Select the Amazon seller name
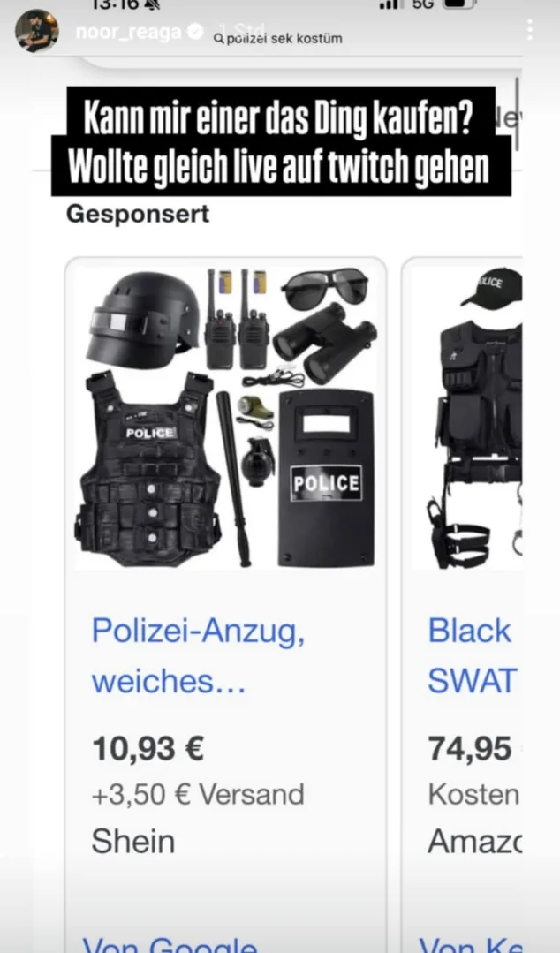 point(474,842)
